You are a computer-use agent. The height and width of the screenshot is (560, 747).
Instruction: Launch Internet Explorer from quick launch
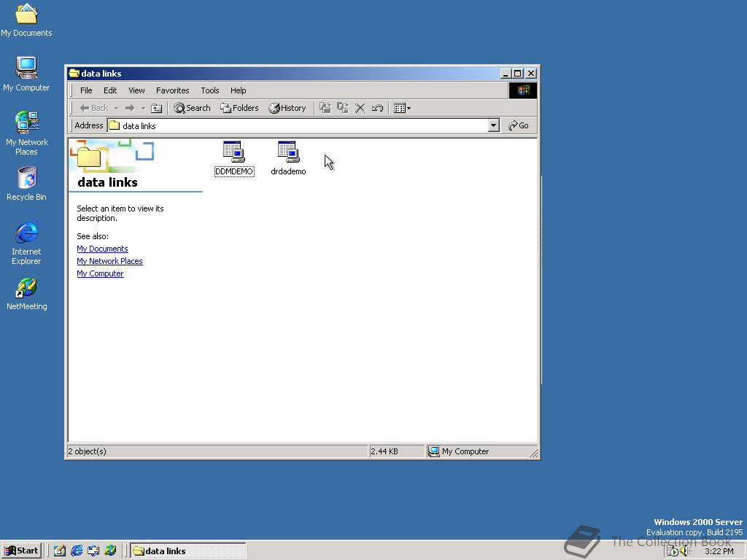coord(77,551)
